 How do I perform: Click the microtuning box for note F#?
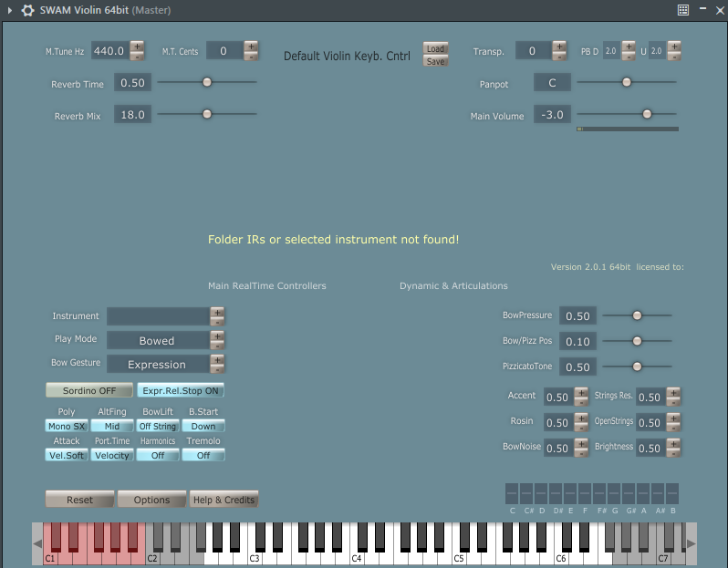599,493
